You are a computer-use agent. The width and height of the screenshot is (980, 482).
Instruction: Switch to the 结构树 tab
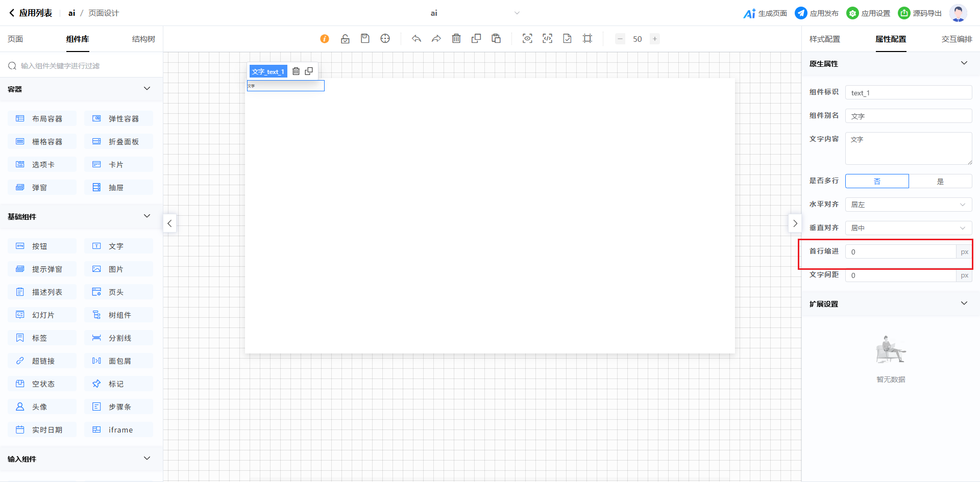click(x=143, y=39)
